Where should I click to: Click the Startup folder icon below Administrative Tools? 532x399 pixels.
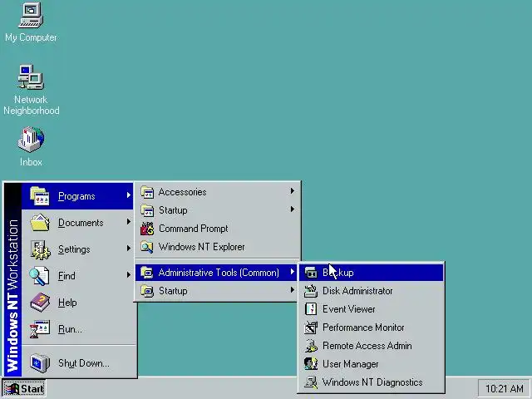coord(147,291)
